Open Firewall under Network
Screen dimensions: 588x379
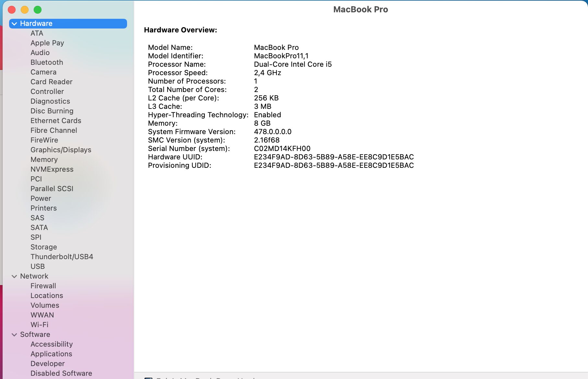click(43, 286)
